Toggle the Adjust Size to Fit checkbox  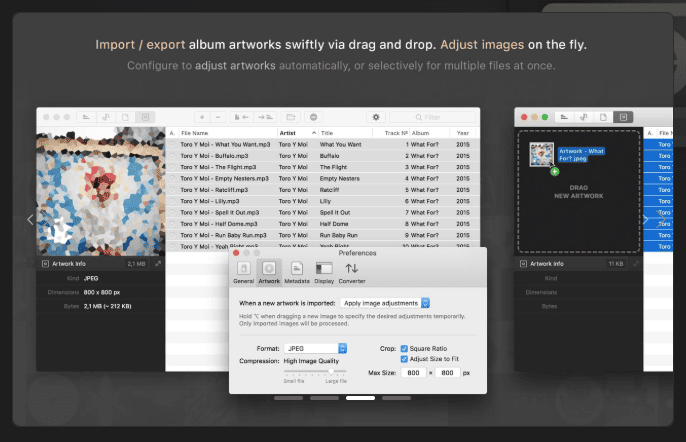pyautogui.click(x=404, y=359)
